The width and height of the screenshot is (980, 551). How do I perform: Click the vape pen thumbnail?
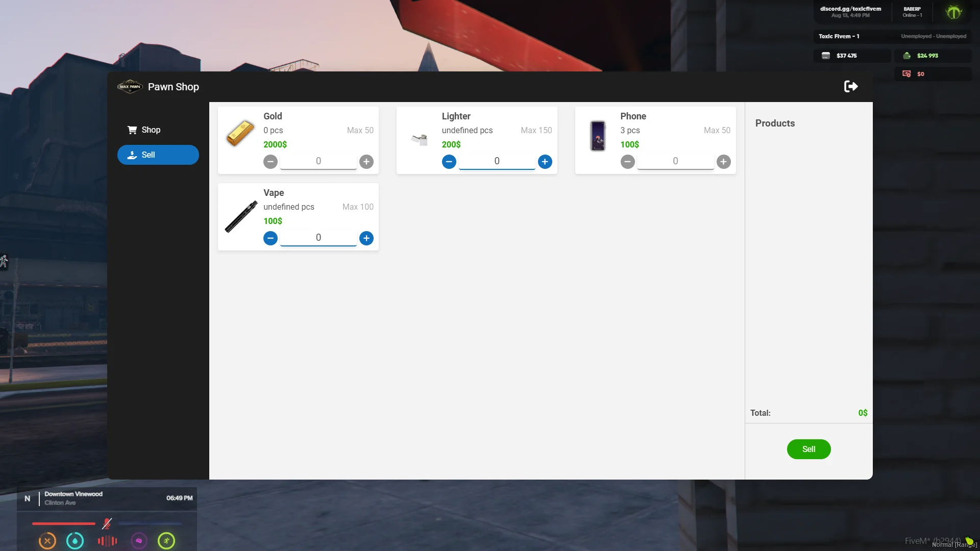tap(241, 217)
